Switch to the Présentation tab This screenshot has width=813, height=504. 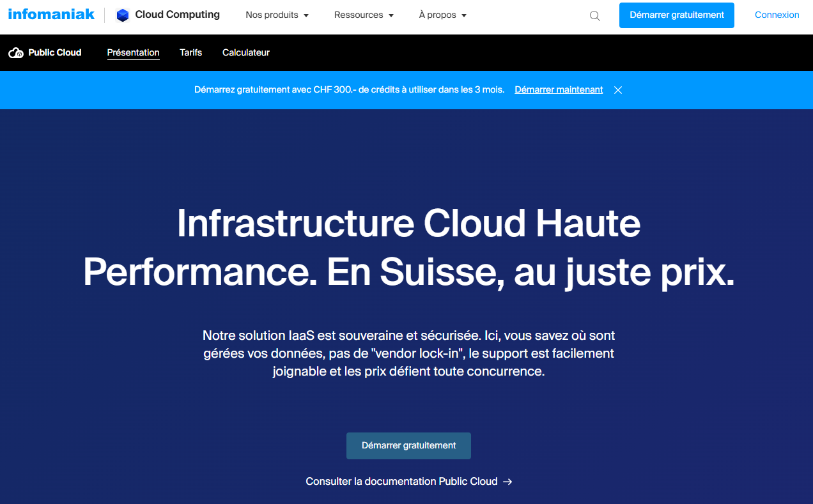click(x=133, y=53)
